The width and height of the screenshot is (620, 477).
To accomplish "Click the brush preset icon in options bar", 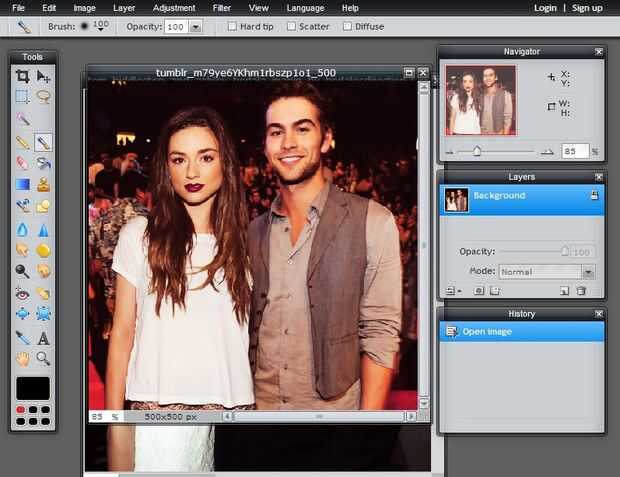I will click(24, 26).
